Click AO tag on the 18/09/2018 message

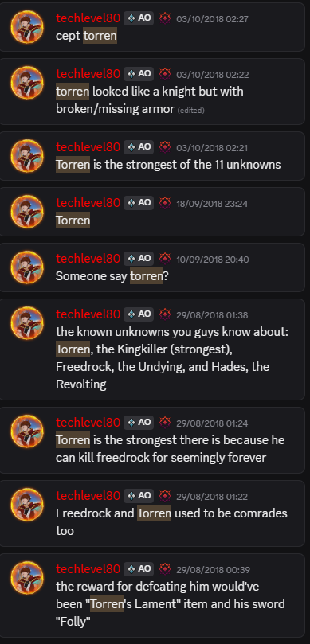(x=139, y=202)
